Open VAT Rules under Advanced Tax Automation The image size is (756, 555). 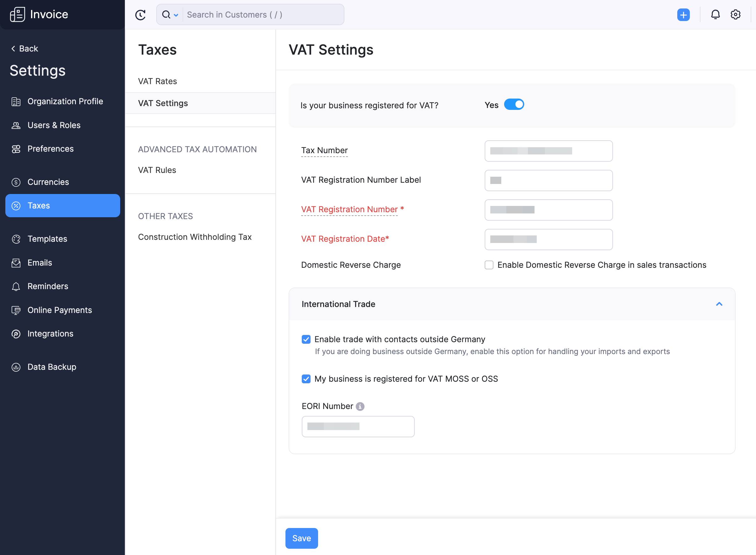pyautogui.click(x=157, y=170)
